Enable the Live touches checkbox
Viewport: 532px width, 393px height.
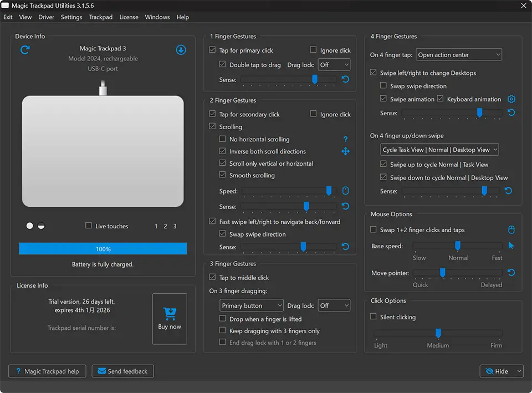tap(89, 226)
